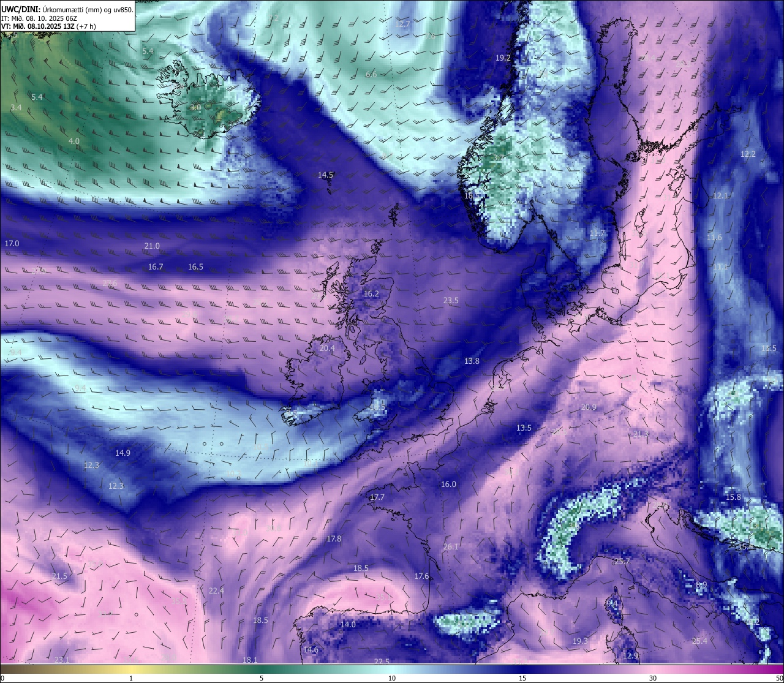Click the UWC/DINI title text line
Screen dimensions: 784x683
[x=67, y=9]
